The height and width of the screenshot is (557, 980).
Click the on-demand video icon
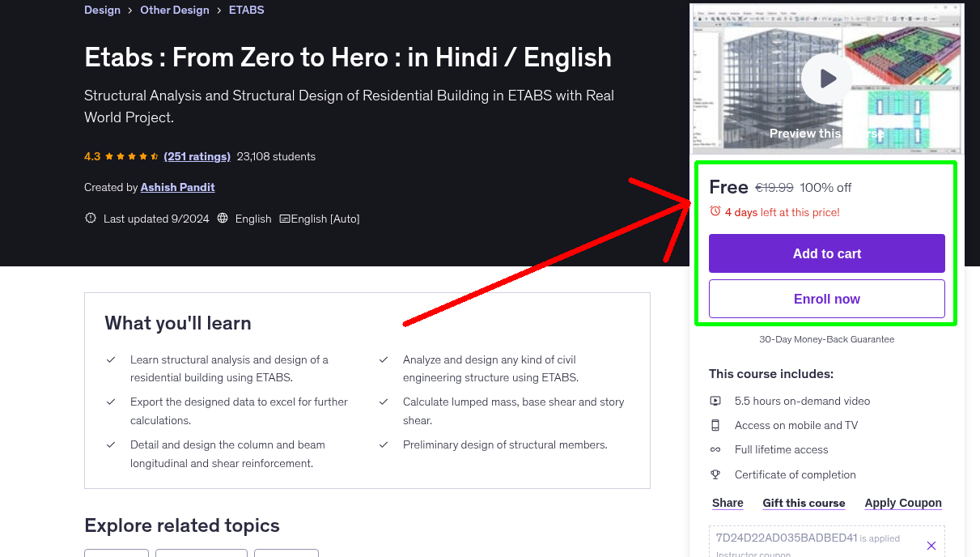pyautogui.click(x=715, y=401)
